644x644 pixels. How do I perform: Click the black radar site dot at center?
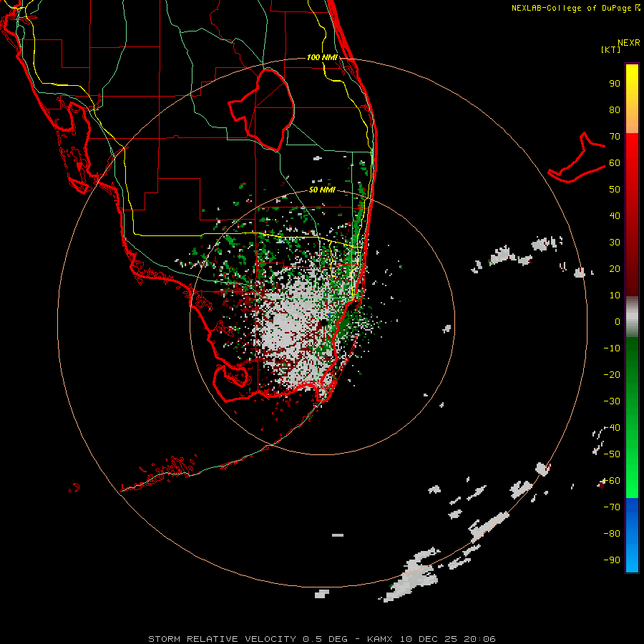(324, 323)
